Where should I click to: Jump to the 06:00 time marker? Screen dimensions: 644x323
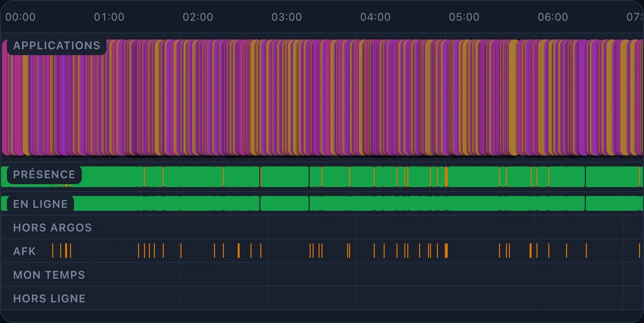[553, 17]
